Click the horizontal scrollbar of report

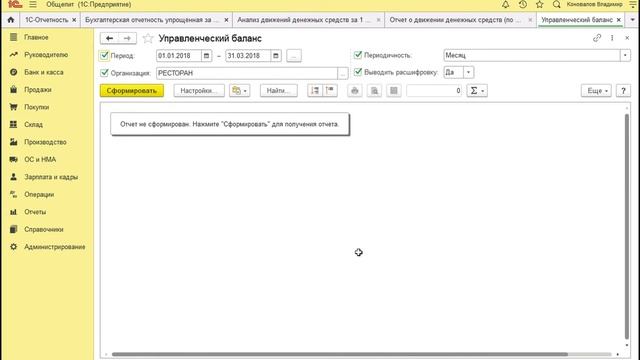[x=340, y=354]
